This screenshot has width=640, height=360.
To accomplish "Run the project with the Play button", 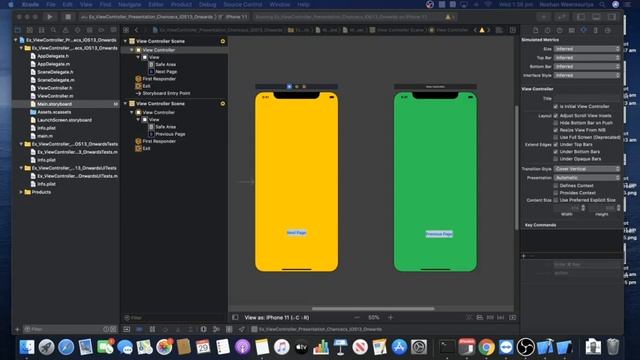I will [49, 17].
